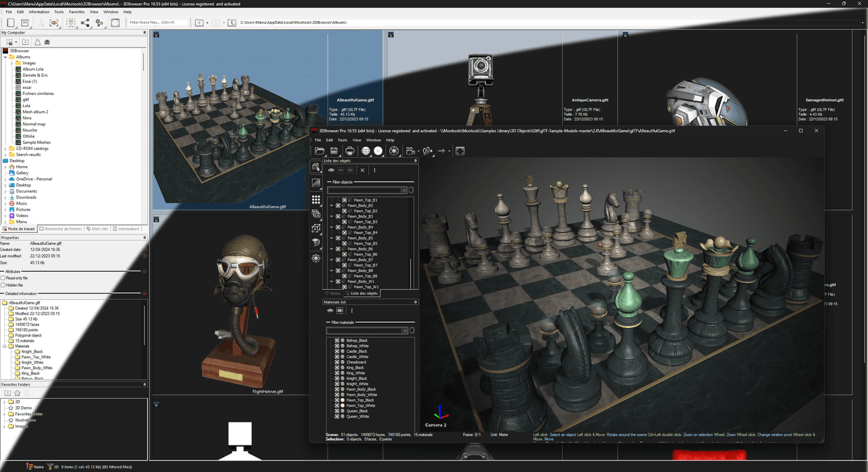Open file icon in viewer window toolbar

point(319,151)
